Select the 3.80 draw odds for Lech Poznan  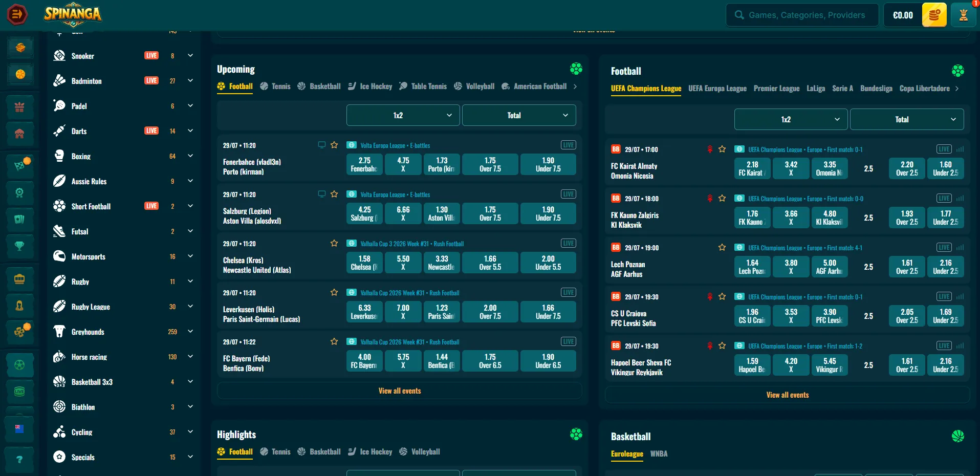pyautogui.click(x=791, y=267)
